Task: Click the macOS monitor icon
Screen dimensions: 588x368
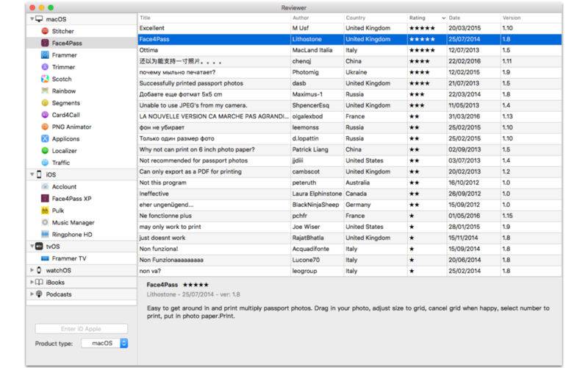Action: (x=39, y=19)
